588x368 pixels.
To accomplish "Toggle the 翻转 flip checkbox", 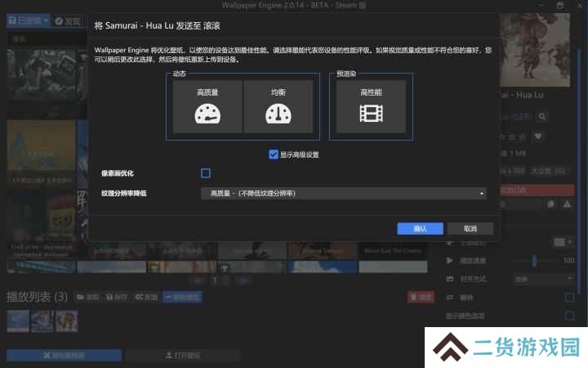I will 570,298.
